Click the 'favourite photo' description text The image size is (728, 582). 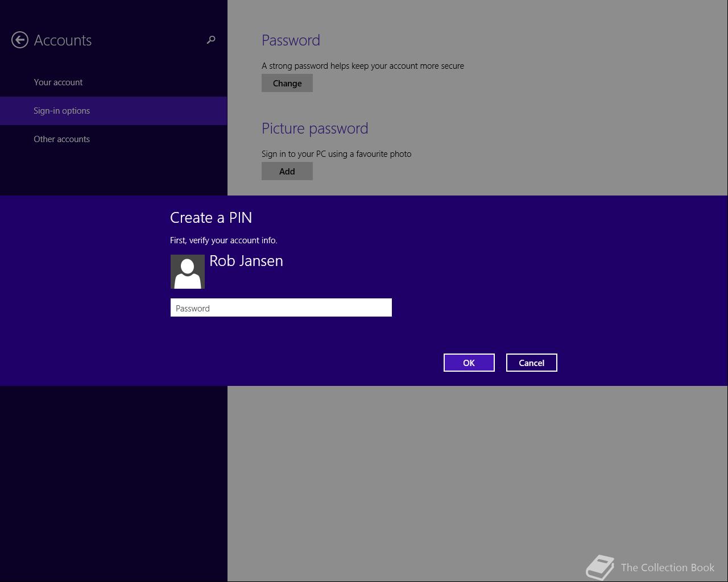coord(336,154)
